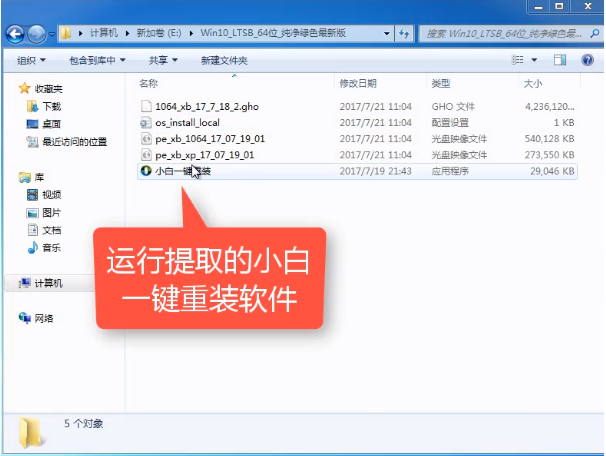Click the Back navigation arrow button
The height and width of the screenshot is (456, 606).
tap(15, 34)
